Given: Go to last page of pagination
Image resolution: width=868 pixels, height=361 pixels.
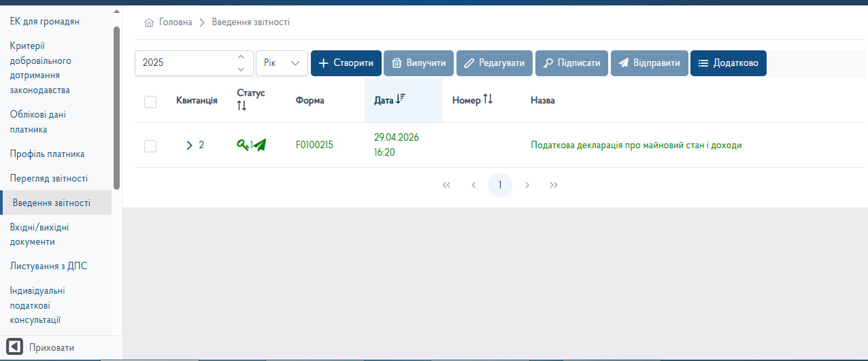Looking at the screenshot, I should [x=554, y=185].
